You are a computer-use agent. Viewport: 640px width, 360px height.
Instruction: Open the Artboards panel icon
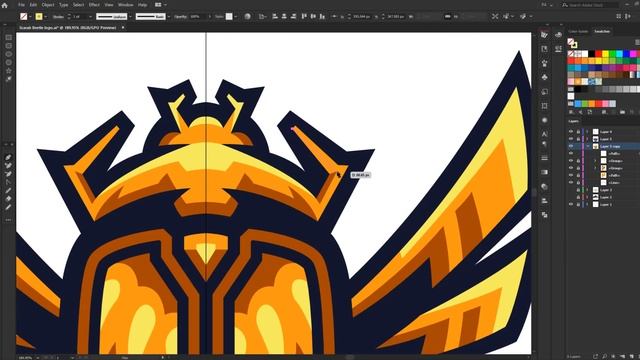click(x=544, y=106)
